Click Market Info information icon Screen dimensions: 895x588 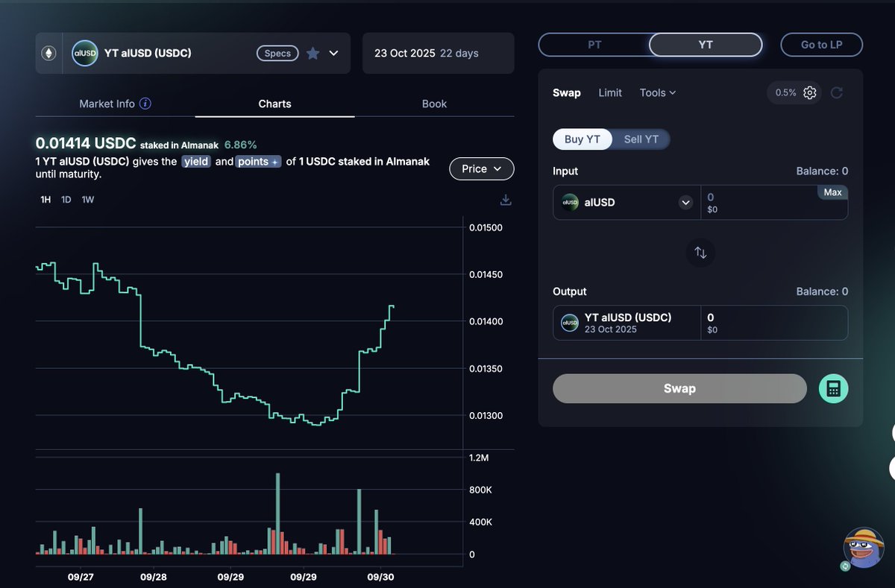[x=145, y=104]
